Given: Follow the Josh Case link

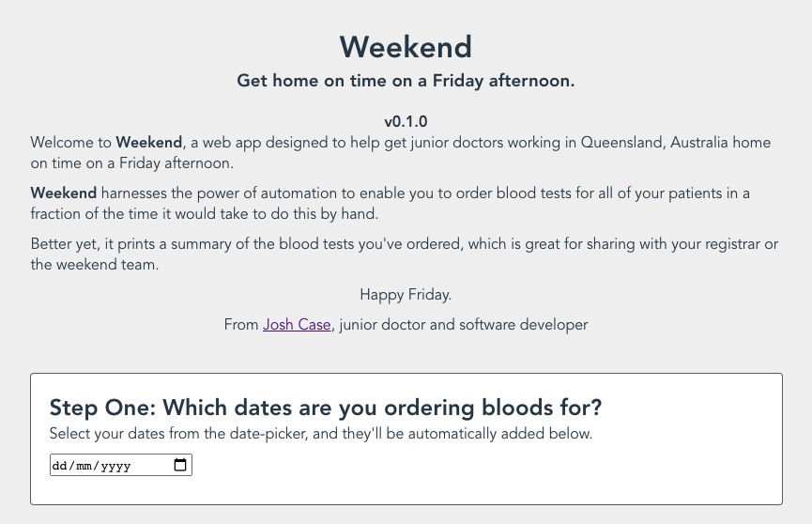Looking at the screenshot, I should [297, 325].
